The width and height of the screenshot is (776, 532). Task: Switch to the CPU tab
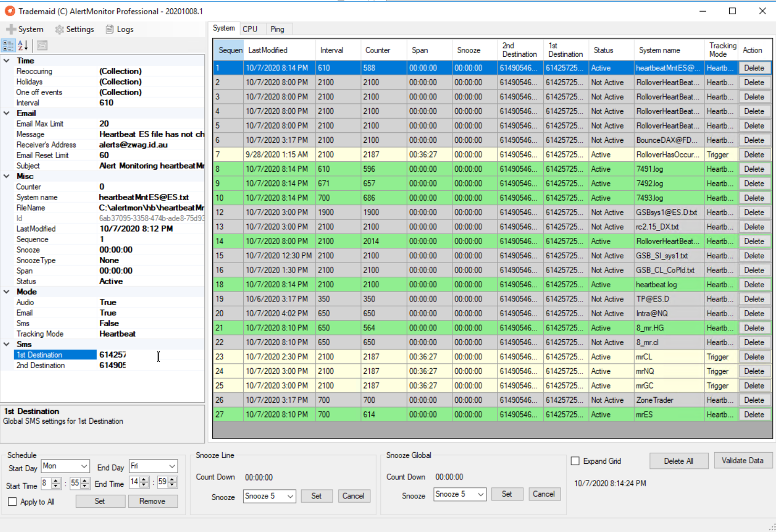(250, 29)
